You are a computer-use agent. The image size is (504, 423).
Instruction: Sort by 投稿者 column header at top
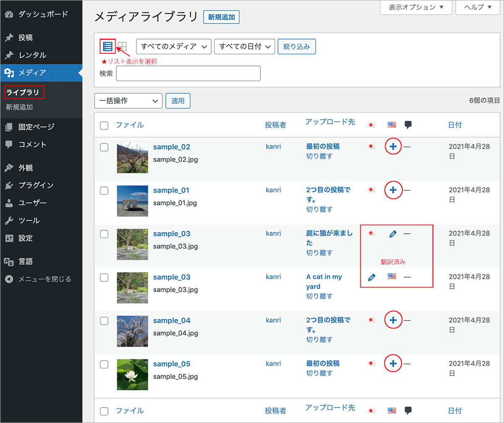[276, 125]
